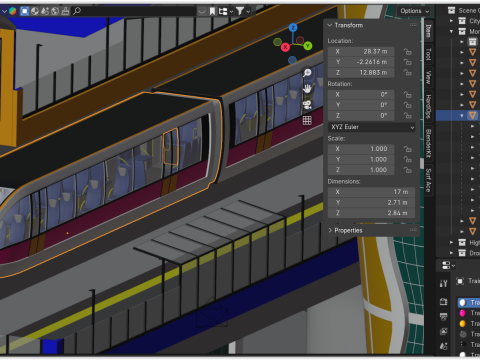Click the Location X value 28.37 m

(x=361, y=51)
